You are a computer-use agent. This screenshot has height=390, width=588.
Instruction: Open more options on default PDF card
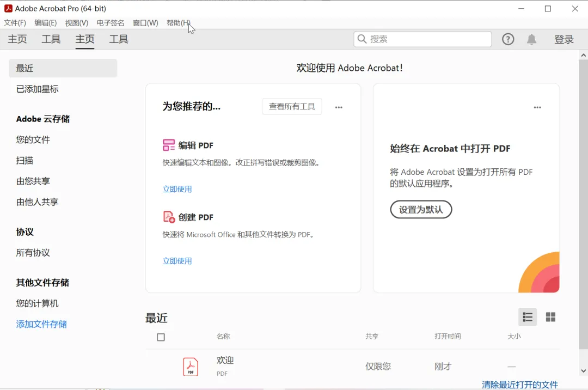(537, 107)
